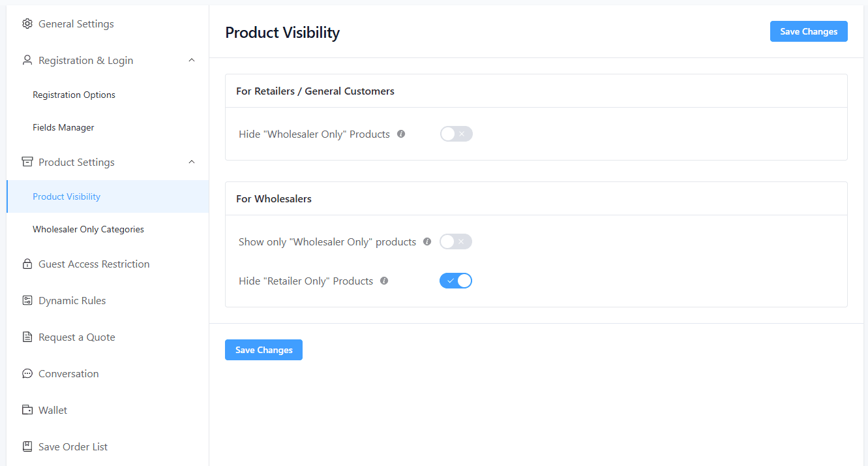Click the General Settings gear icon
Image resolution: width=868 pixels, height=466 pixels.
27,24
